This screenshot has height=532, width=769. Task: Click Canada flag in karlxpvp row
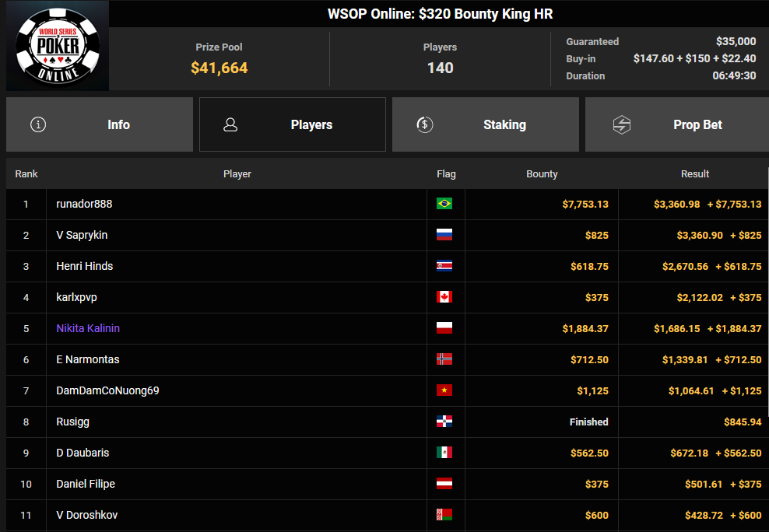(444, 297)
